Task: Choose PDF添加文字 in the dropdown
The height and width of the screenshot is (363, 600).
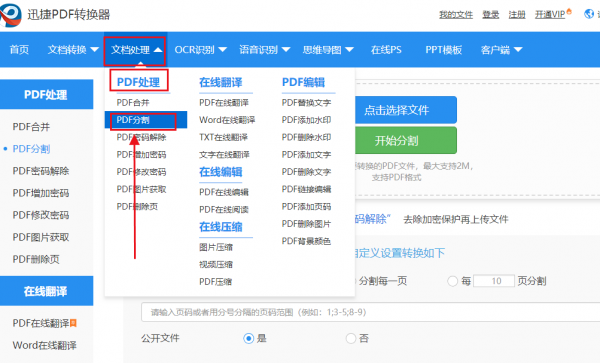Action: [307, 155]
